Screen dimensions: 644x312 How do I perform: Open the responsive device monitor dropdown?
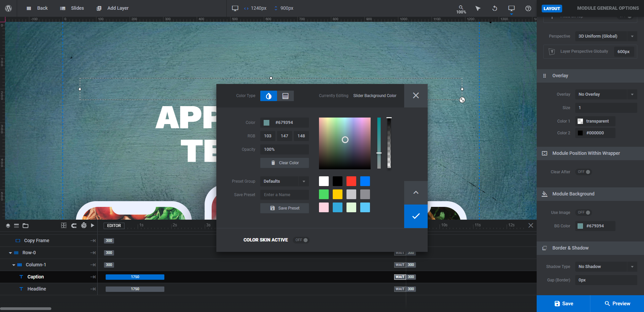point(512,9)
